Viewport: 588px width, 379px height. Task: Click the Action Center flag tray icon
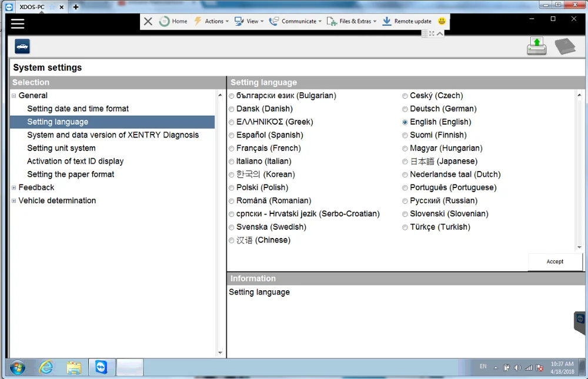click(540, 368)
